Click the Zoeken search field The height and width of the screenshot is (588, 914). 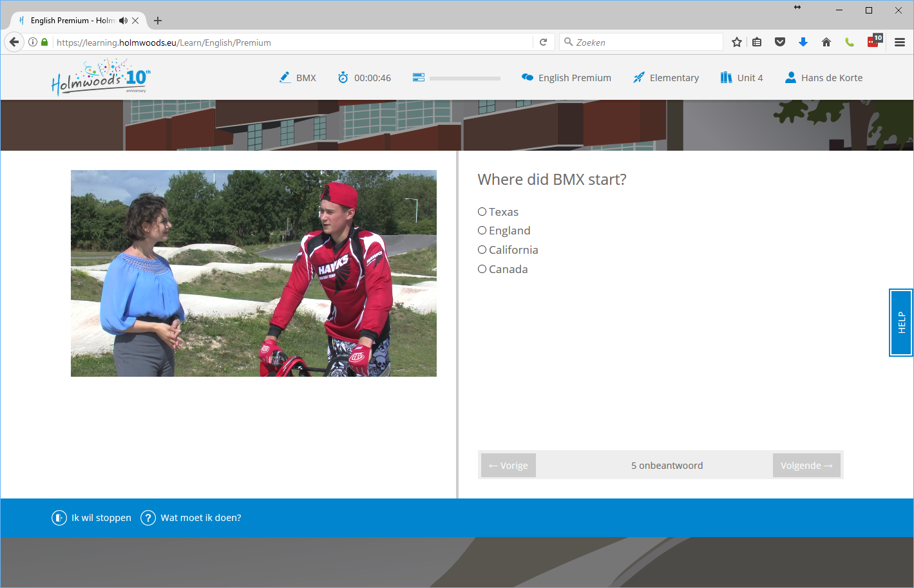[x=641, y=43]
